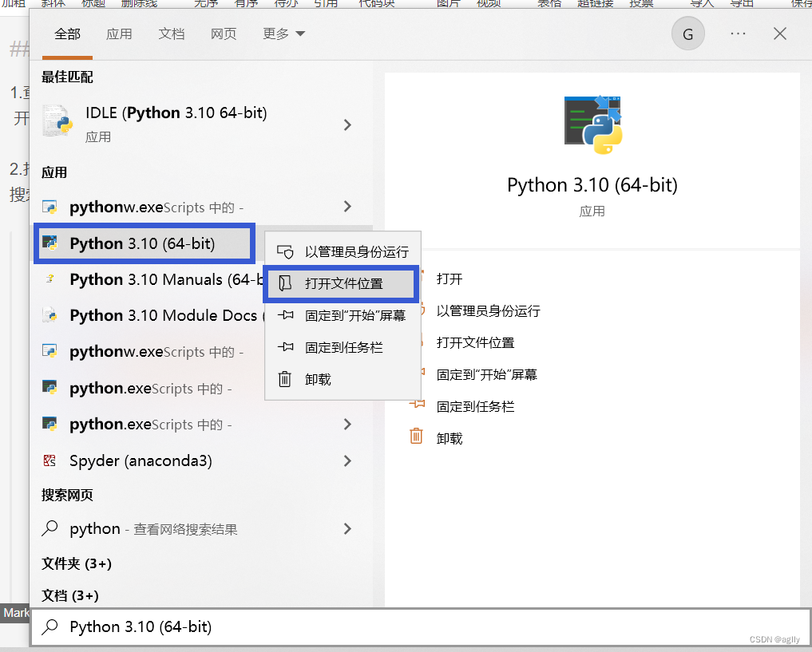The height and width of the screenshot is (652, 812).
Task: Switch to the 应用 tab
Action: tap(119, 34)
